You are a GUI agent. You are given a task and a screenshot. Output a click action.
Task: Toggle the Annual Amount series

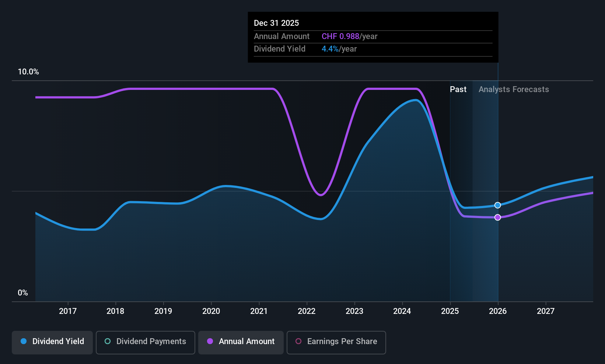pyautogui.click(x=241, y=343)
